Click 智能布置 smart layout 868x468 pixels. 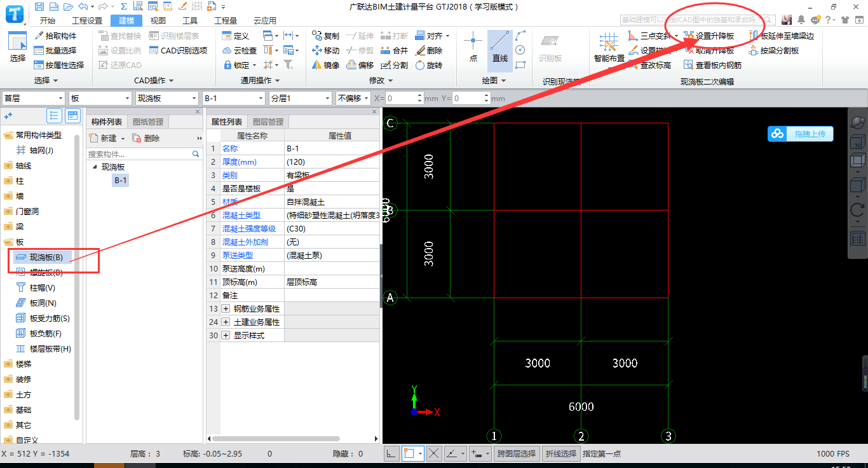point(609,49)
